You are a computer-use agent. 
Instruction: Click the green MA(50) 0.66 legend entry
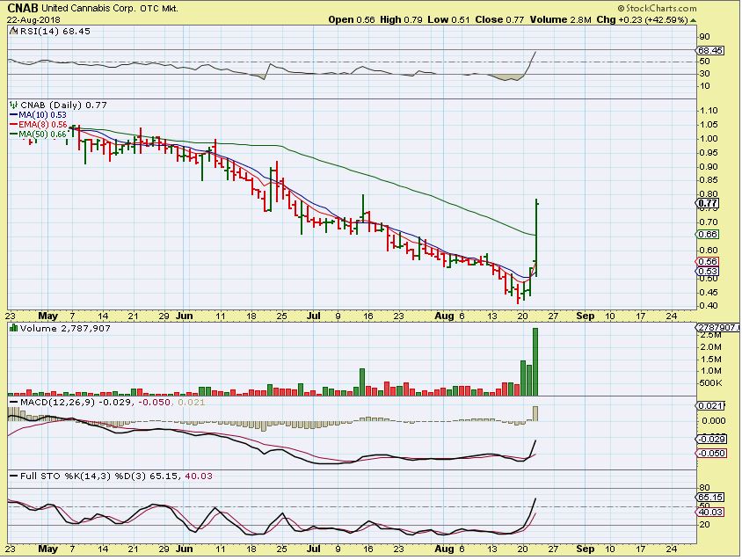point(39,135)
